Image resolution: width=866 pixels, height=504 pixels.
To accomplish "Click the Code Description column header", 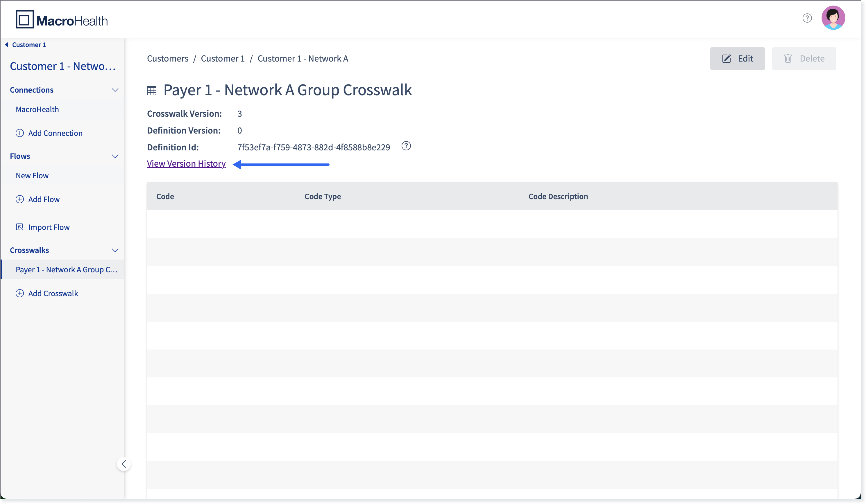I will (558, 196).
